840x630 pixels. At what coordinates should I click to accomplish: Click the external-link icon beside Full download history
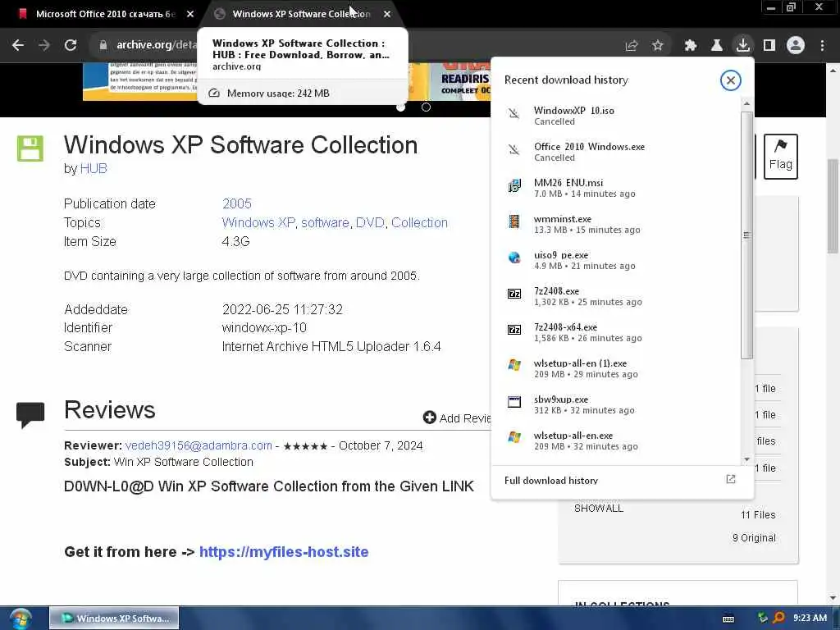[731, 479]
